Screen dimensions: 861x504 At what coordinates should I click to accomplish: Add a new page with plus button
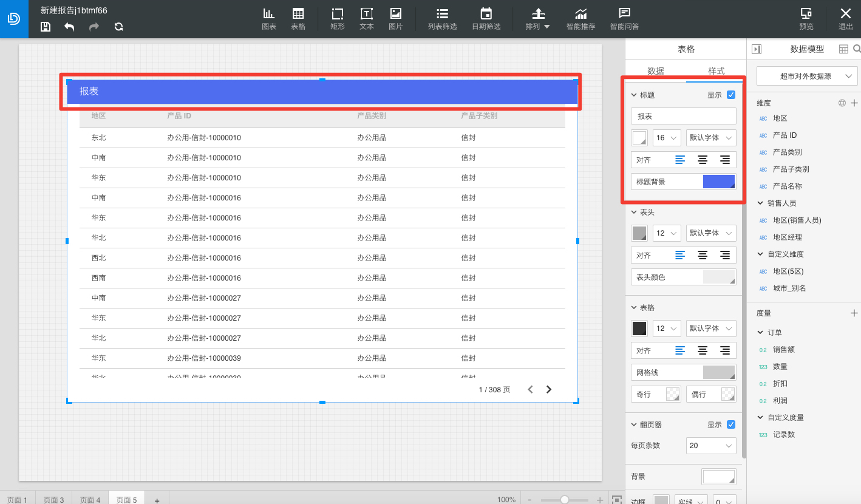[157, 500]
